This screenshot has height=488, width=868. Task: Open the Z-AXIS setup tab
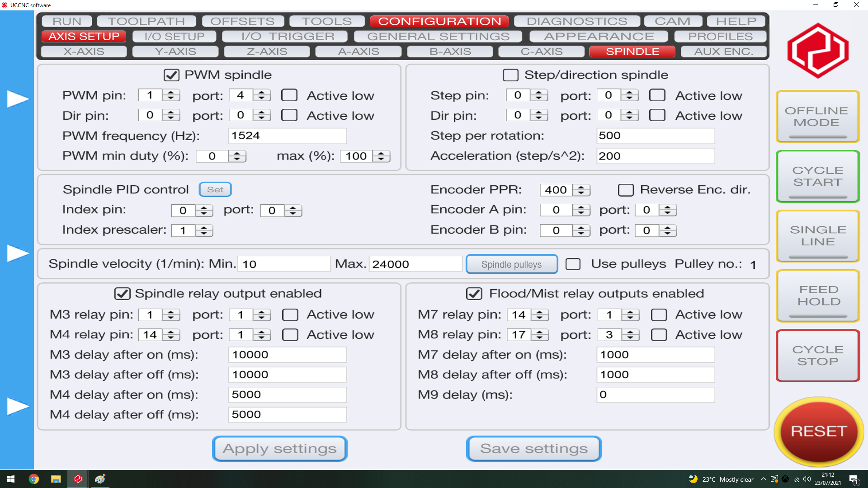click(267, 52)
